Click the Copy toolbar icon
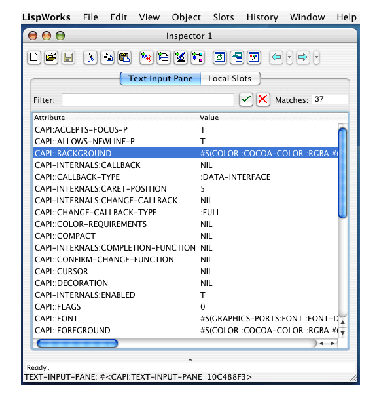Viewport: 383px width, 397px height. tap(108, 58)
